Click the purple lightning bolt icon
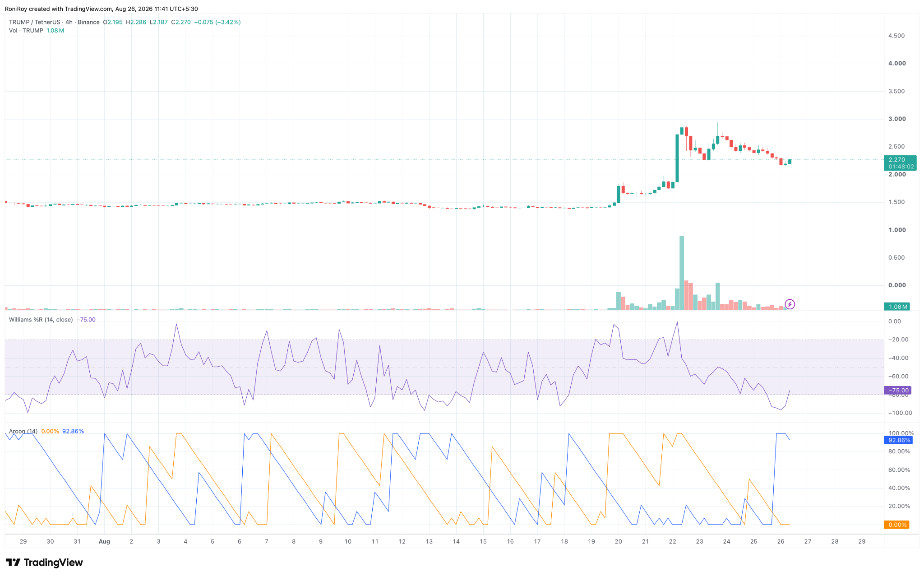 (x=790, y=304)
